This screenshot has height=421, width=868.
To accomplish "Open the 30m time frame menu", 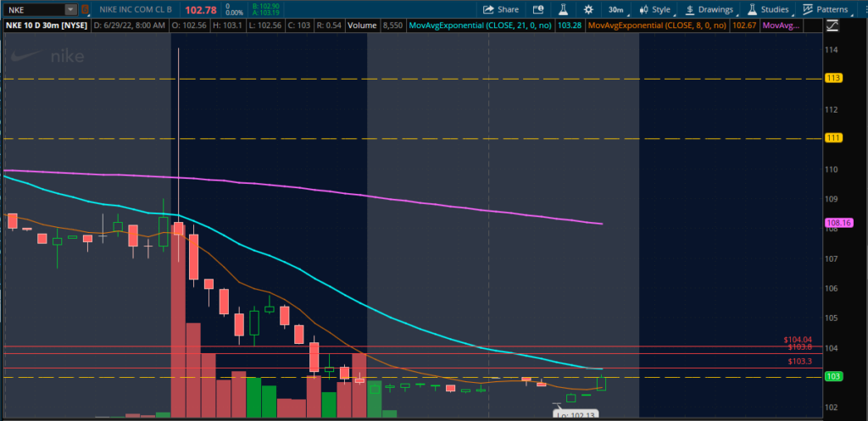I will (615, 9).
